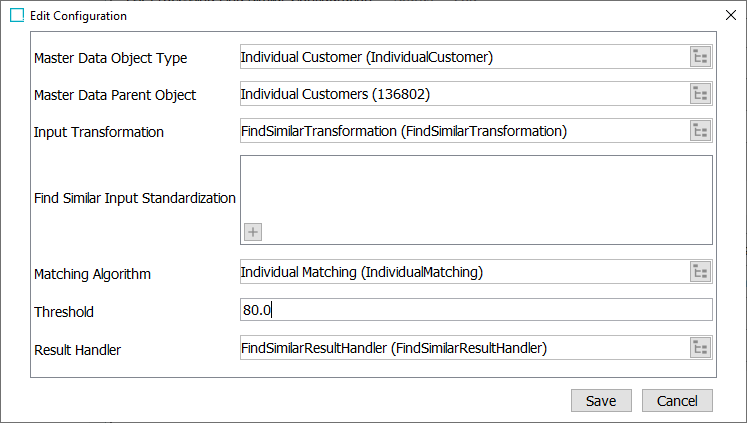The image size is (747, 423).
Task: Add a Find Similar Input Standardization entry
Action: [x=253, y=232]
